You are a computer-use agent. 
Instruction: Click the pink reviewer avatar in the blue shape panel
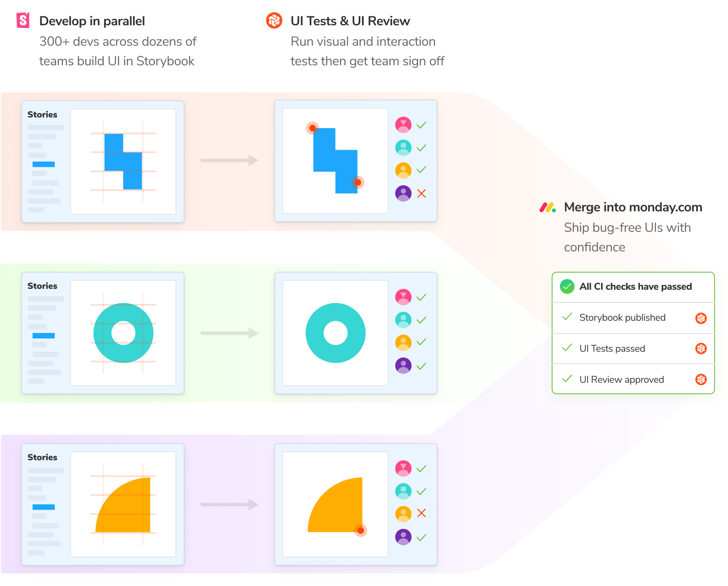tap(403, 125)
